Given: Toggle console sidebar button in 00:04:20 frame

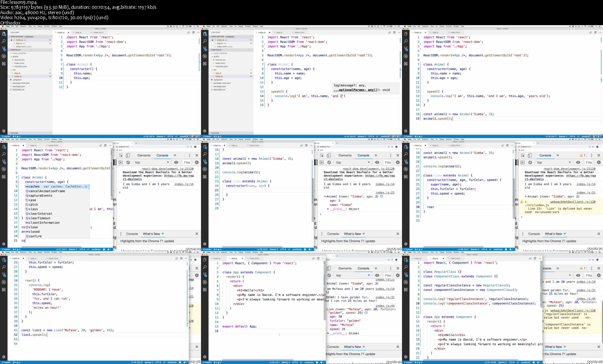Looking at the screenshot, I should [121, 163].
